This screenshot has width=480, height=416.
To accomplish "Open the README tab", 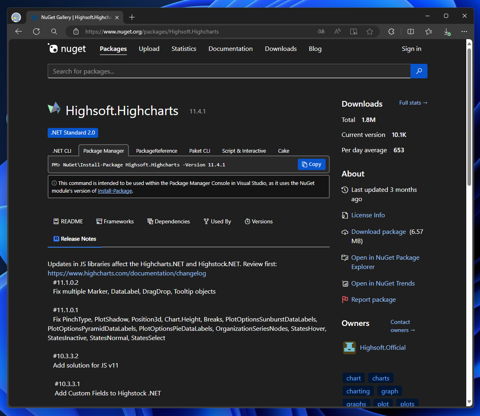I will (68, 221).
